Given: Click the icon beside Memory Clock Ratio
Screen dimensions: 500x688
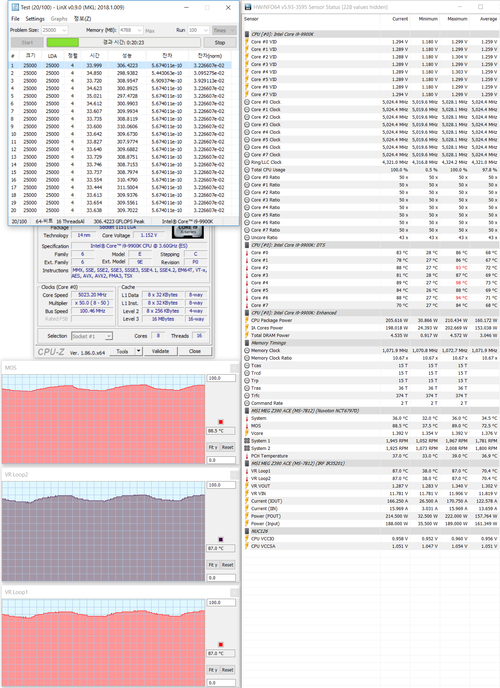Looking at the screenshot, I should click(247, 358).
